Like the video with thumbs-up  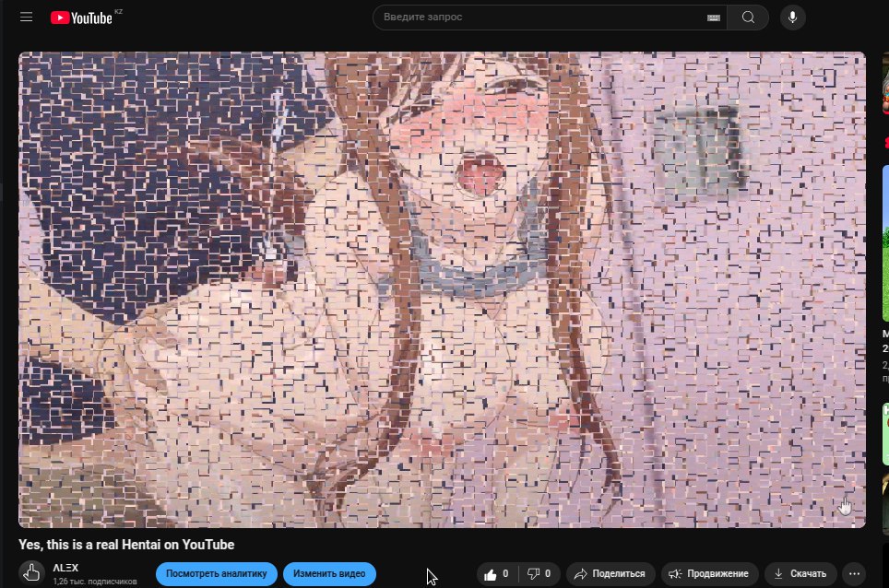[x=497, y=574]
